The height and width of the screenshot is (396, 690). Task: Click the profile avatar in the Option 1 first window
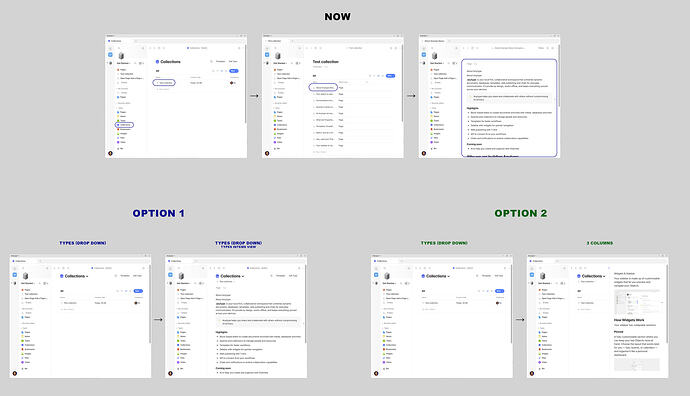15,373
